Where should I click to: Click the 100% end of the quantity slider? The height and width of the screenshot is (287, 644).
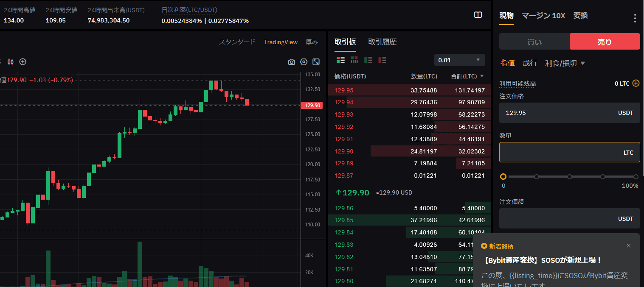[x=636, y=177]
